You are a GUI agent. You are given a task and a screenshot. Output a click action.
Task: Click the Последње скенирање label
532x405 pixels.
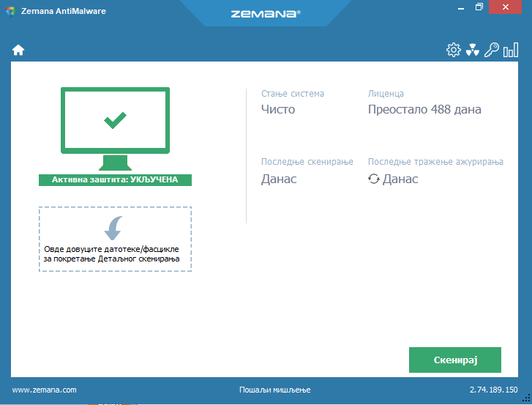[x=307, y=162]
